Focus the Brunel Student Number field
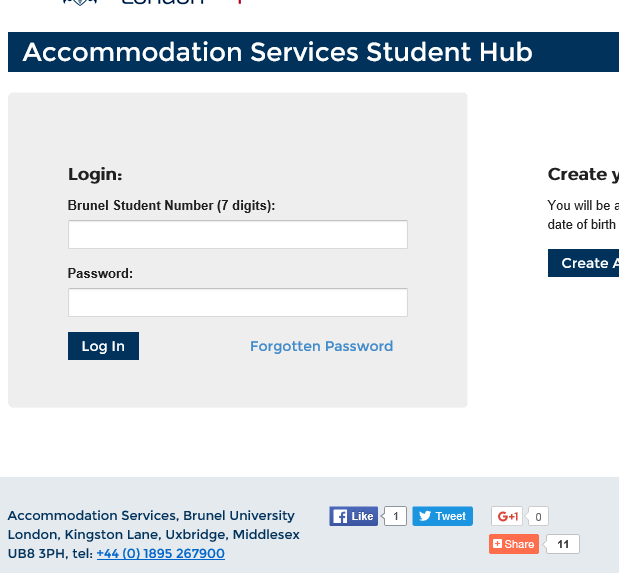 click(x=237, y=234)
